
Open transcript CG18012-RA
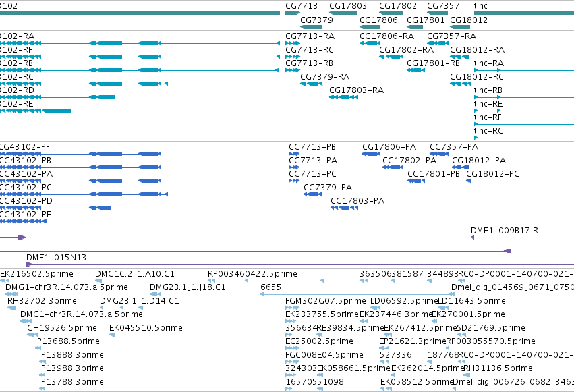pyautogui.click(x=477, y=50)
